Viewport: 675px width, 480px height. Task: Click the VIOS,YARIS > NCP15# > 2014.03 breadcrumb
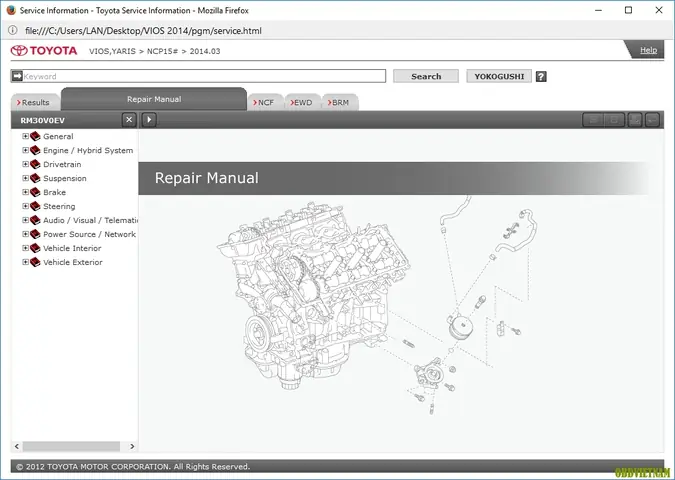pyautogui.click(x=155, y=51)
